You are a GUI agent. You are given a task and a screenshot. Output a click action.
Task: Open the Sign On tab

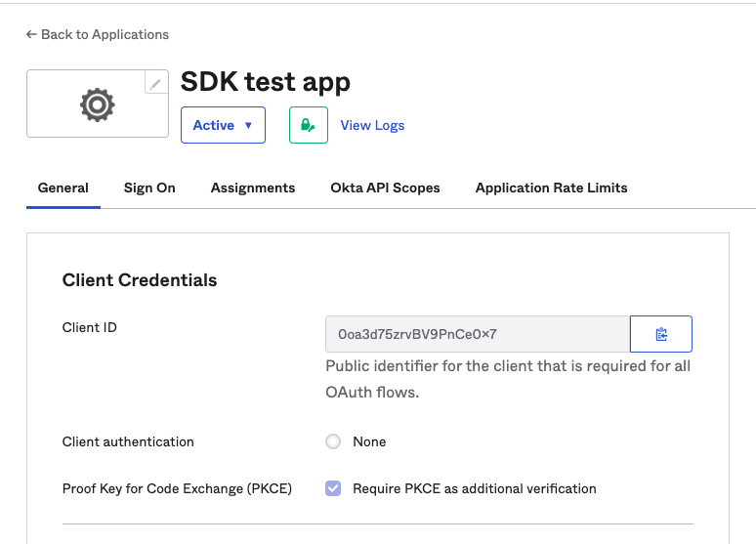coord(149,188)
